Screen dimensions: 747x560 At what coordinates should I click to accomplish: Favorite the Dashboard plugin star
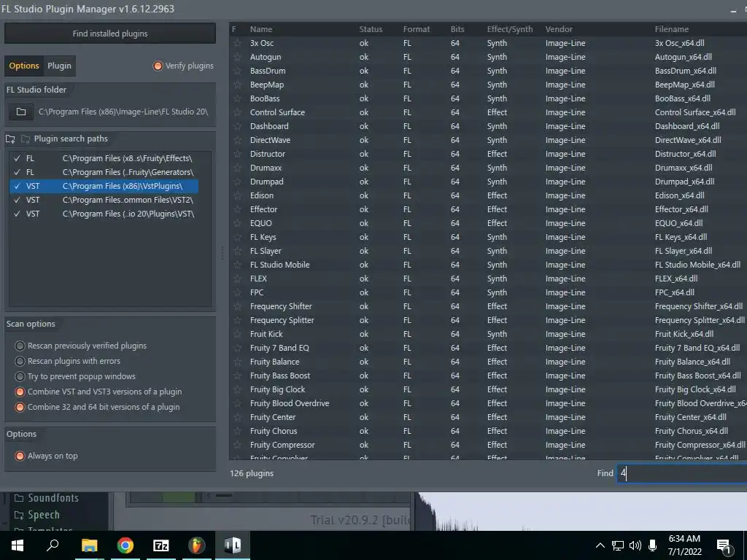pos(237,126)
